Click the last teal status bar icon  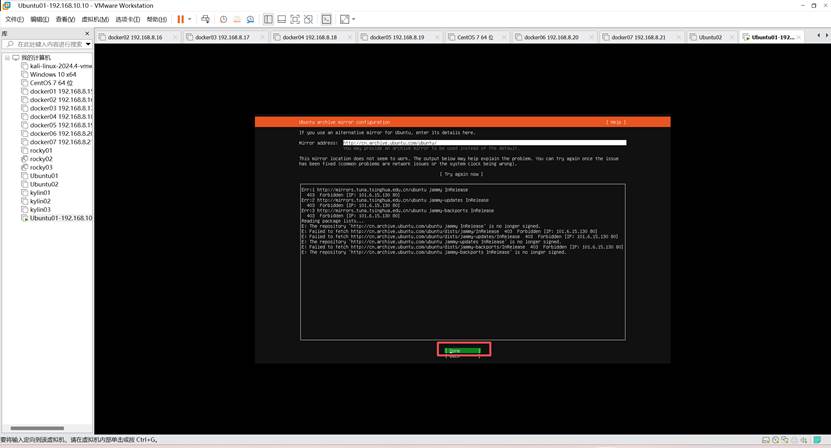pyautogui.click(x=818, y=440)
